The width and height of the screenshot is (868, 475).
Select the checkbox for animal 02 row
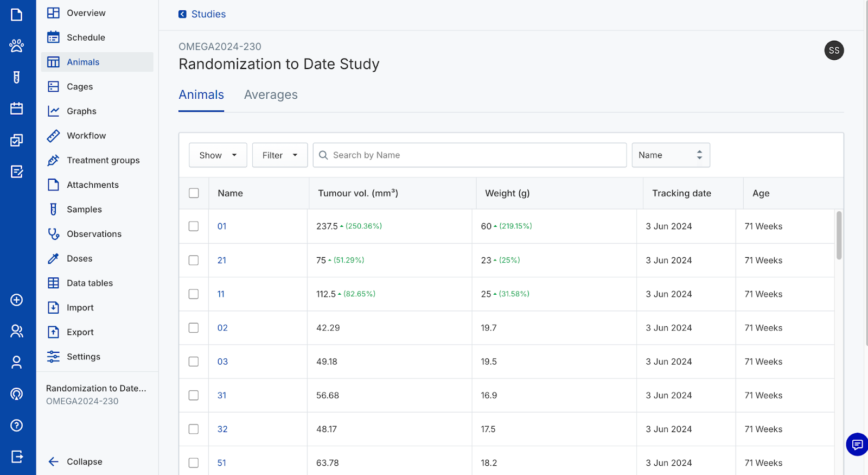[x=194, y=328]
